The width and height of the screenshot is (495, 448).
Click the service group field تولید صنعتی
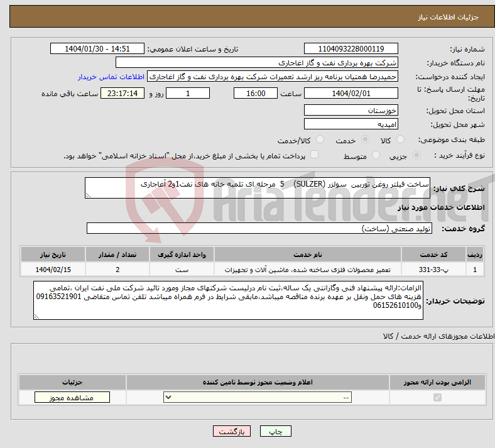(x=259, y=228)
